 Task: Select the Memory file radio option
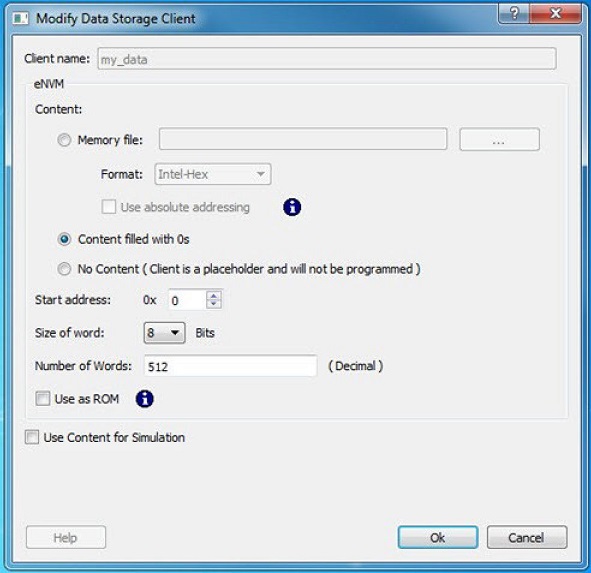[x=64, y=140]
